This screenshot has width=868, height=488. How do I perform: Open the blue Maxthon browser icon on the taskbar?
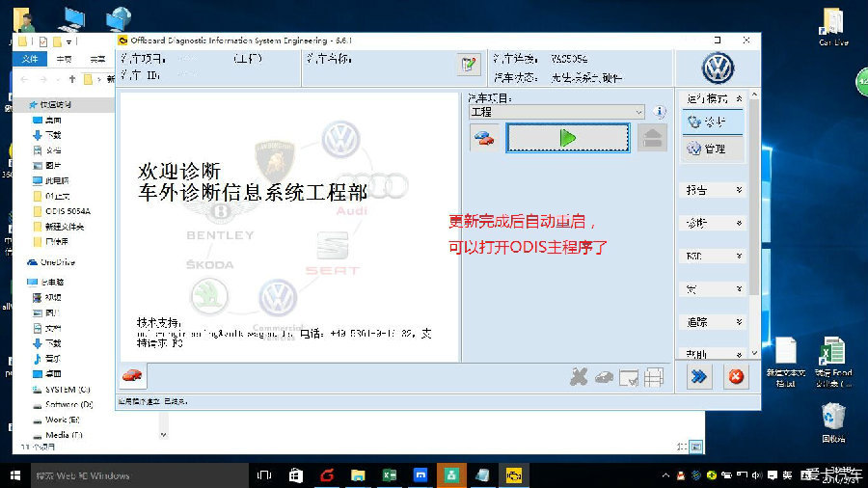click(420, 475)
